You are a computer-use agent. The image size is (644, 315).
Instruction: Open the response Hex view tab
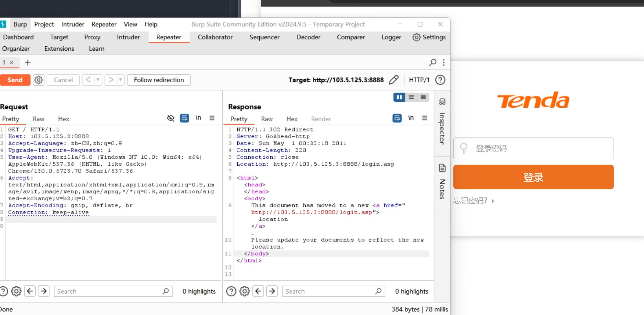pos(292,119)
